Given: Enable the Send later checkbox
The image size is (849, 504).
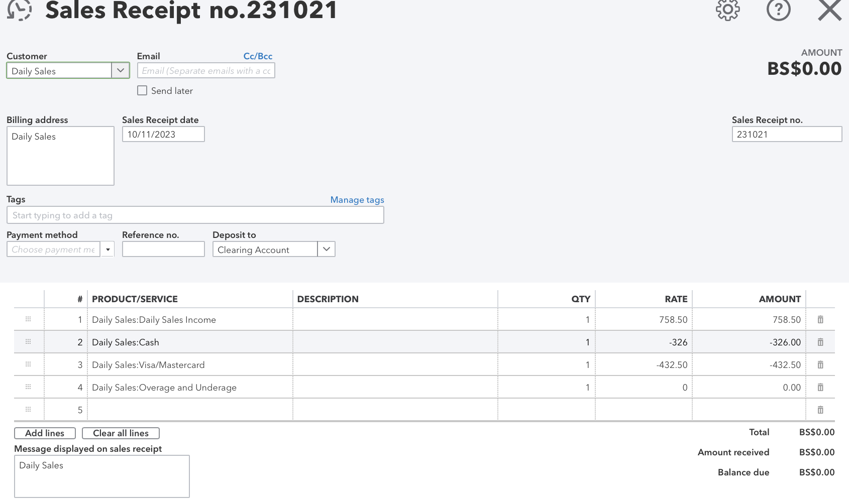Looking at the screenshot, I should (142, 91).
